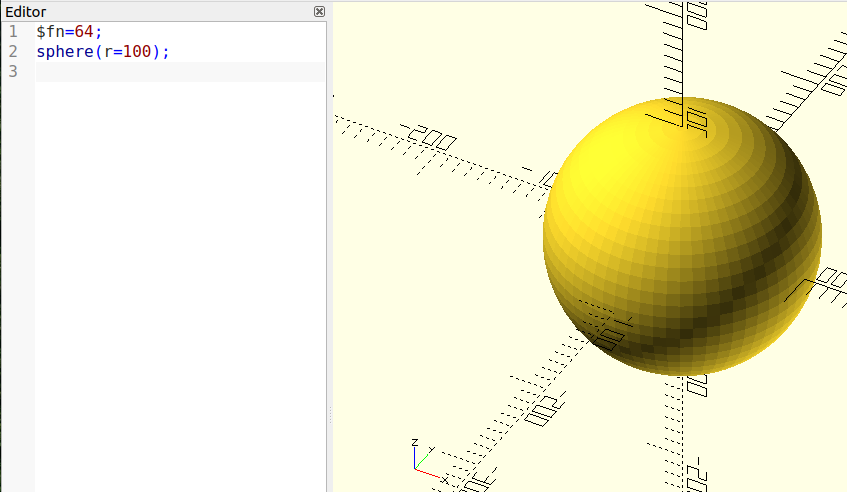Click the -200 axis scale label

pyautogui.click(x=429, y=137)
